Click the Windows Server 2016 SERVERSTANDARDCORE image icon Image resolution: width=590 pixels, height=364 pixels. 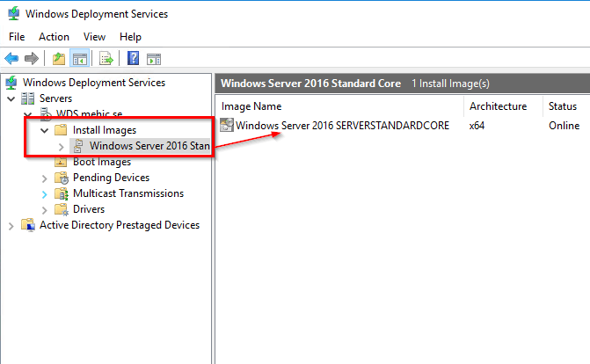[x=227, y=126]
